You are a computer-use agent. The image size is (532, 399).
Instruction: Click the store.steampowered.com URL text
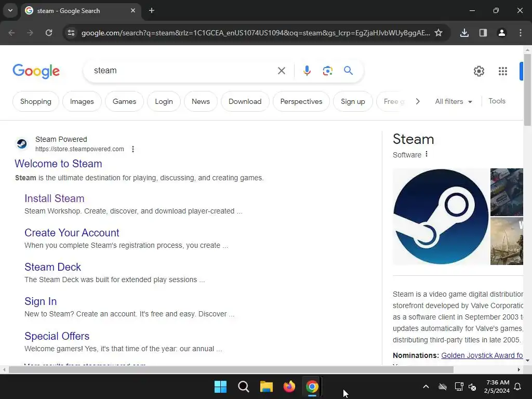tap(79, 149)
